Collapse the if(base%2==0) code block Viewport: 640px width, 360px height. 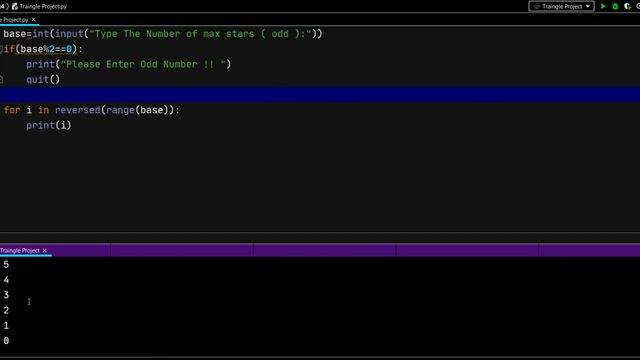click(x=1, y=49)
